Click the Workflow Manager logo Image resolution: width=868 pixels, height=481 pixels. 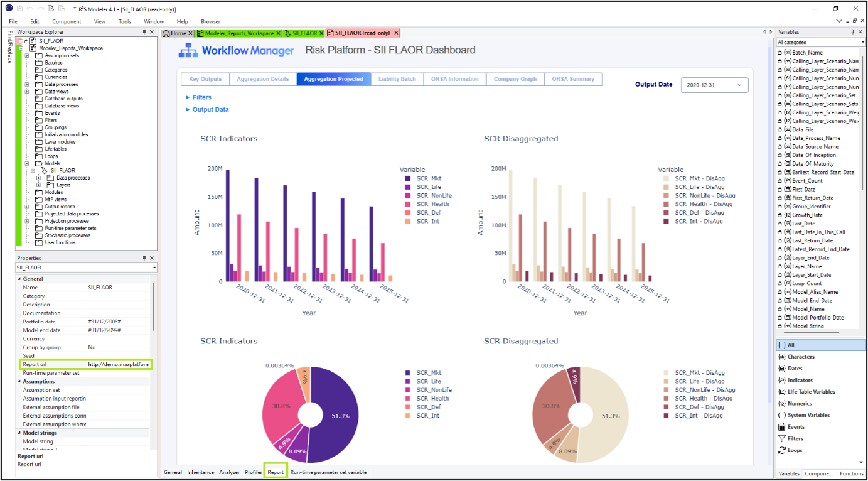tap(237, 51)
